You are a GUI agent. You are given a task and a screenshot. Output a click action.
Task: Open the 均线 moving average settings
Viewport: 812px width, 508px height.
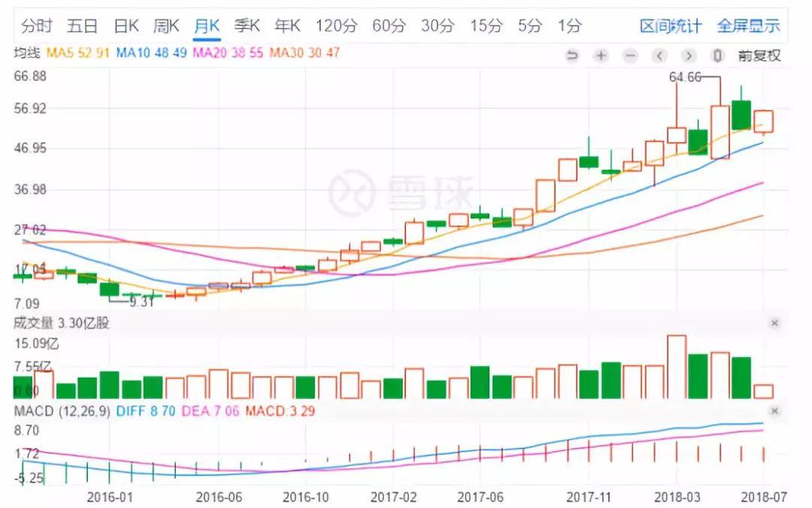coord(27,53)
